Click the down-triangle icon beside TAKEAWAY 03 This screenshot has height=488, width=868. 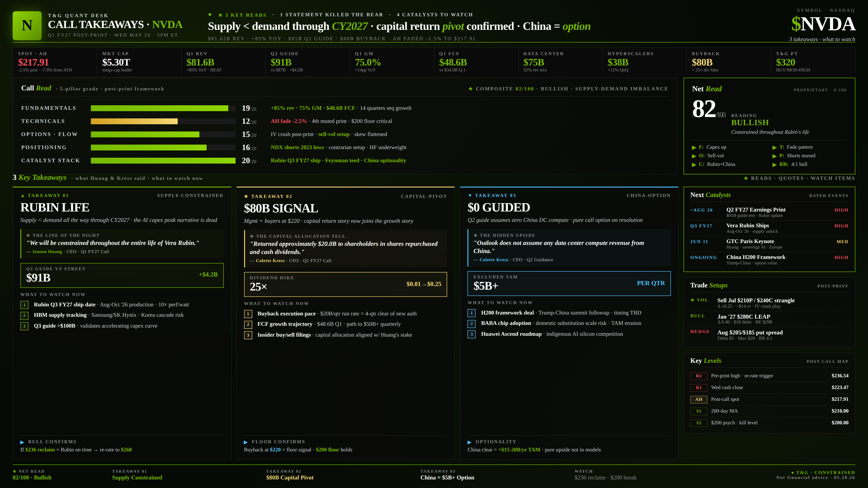coord(470,195)
